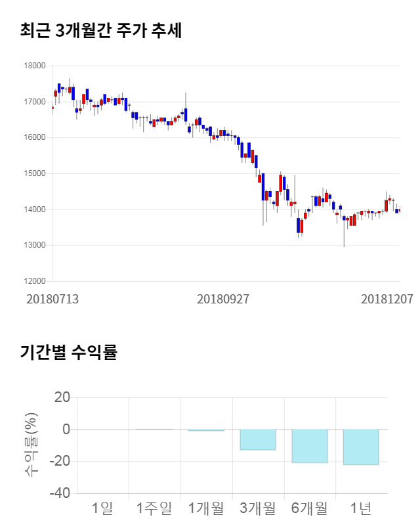Click the '기간별 수익률' section heading
Viewport: 420px width, 532px height.
pos(68,352)
